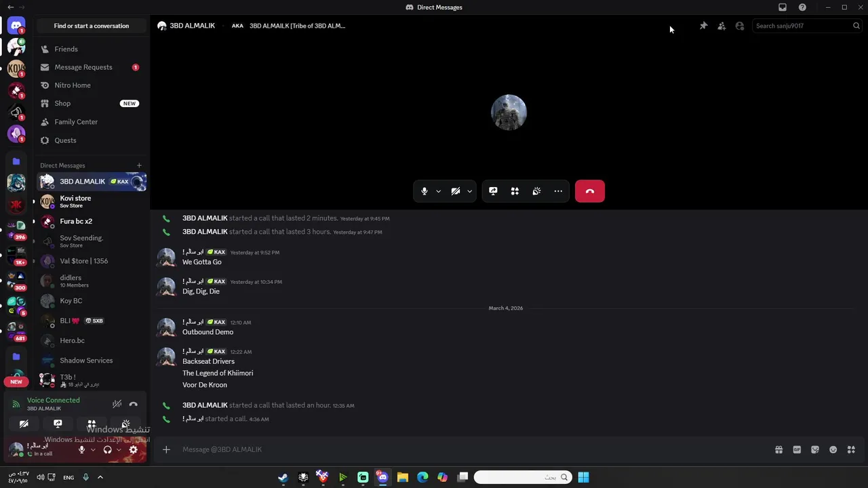Open soundboard from the voice panel

pyautogui.click(x=125, y=424)
